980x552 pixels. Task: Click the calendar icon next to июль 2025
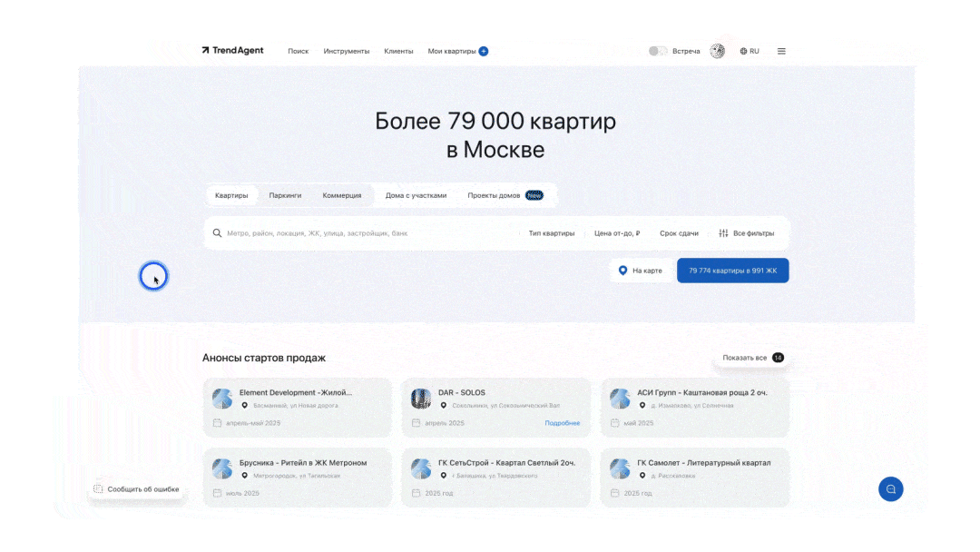[x=217, y=493]
